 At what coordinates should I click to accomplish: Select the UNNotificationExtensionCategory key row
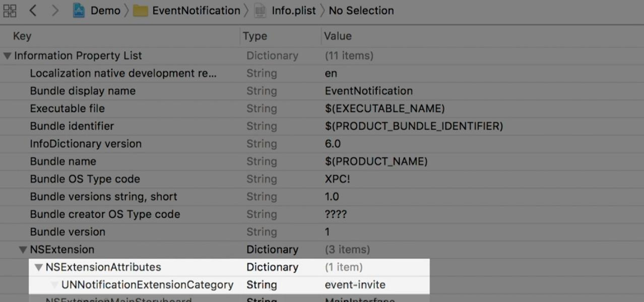(147, 285)
